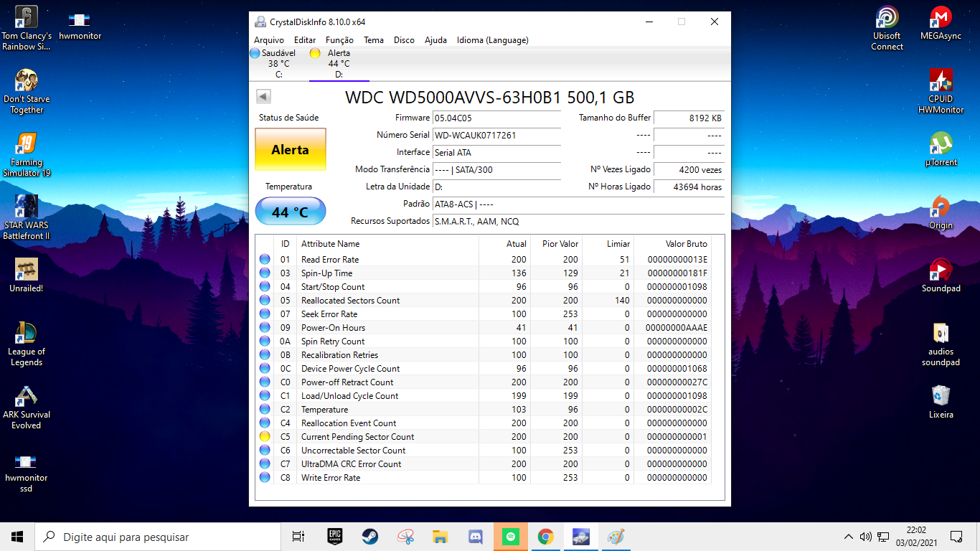Screen dimensions: 980x551
Task: Select the Load/Unload Cycle Count row
Action: [484, 395]
